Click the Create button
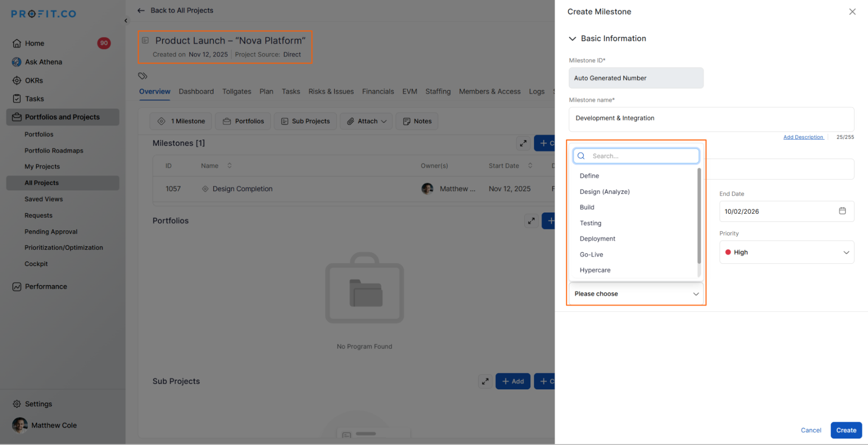 [846, 430]
